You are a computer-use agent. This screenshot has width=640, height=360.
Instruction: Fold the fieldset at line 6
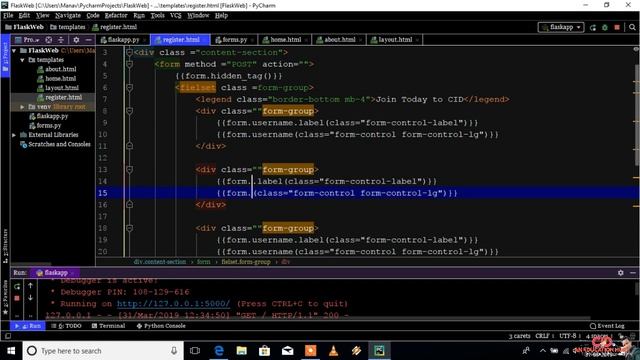click(x=129, y=87)
